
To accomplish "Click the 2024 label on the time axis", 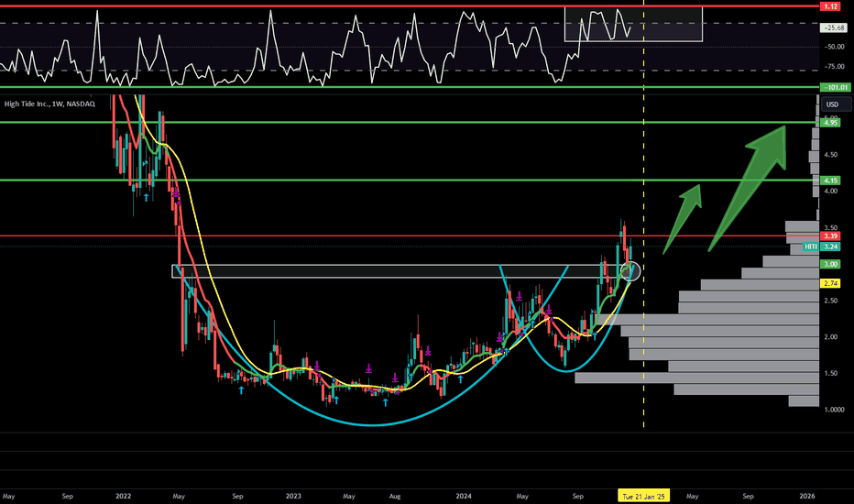I will tap(464, 497).
